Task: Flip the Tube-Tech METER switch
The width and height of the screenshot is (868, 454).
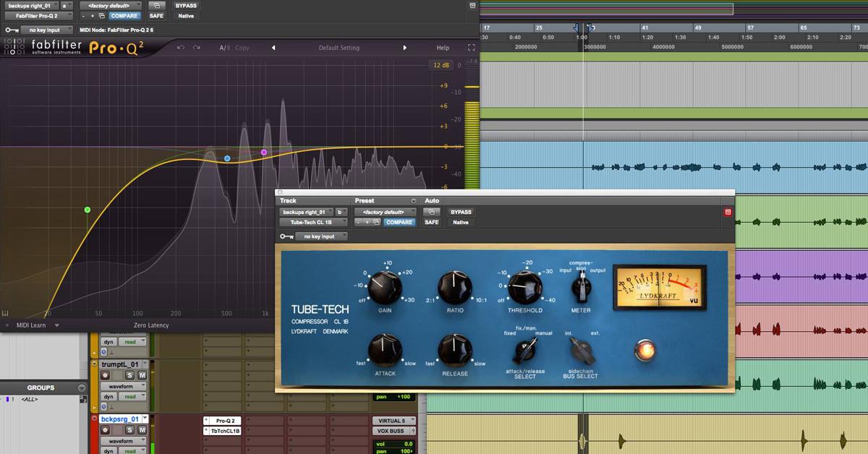Action: (x=580, y=287)
